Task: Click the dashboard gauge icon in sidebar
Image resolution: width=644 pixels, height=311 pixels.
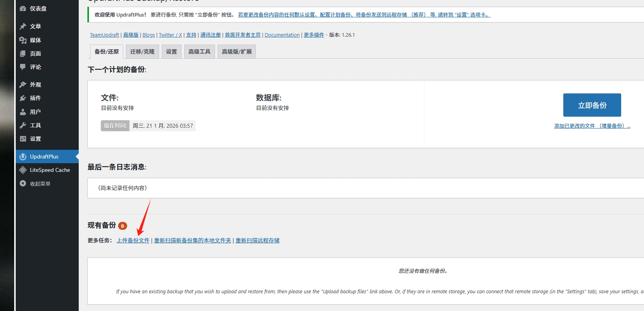Action: tap(23, 9)
